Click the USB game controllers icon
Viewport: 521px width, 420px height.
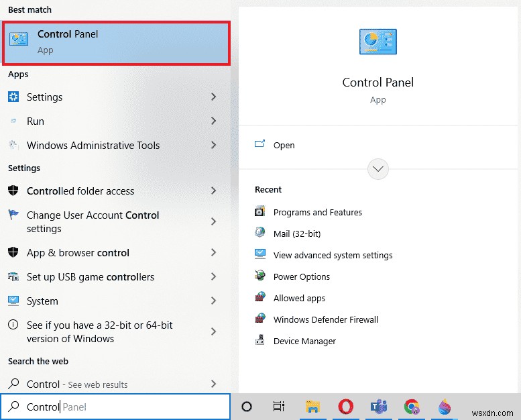point(13,276)
